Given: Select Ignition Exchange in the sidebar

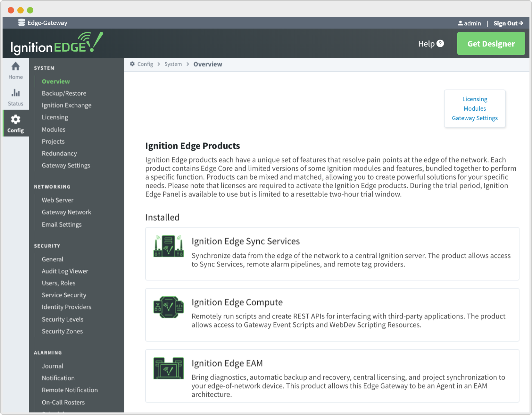Looking at the screenshot, I should [67, 105].
